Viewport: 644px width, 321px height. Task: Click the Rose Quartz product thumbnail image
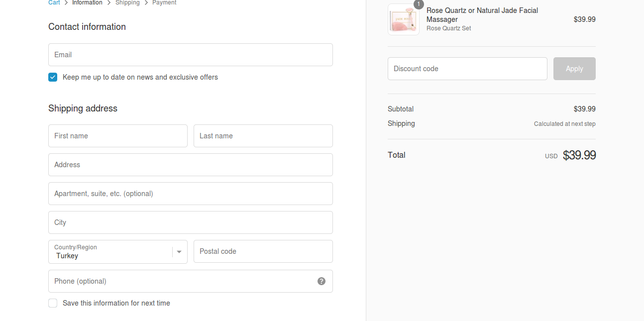click(403, 19)
